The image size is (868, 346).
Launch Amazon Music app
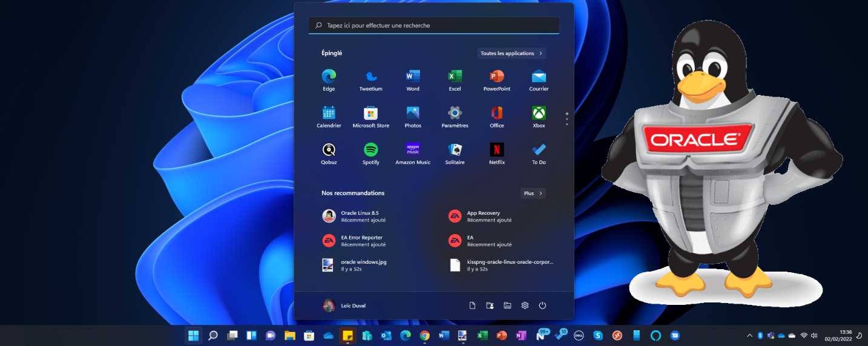(413, 154)
